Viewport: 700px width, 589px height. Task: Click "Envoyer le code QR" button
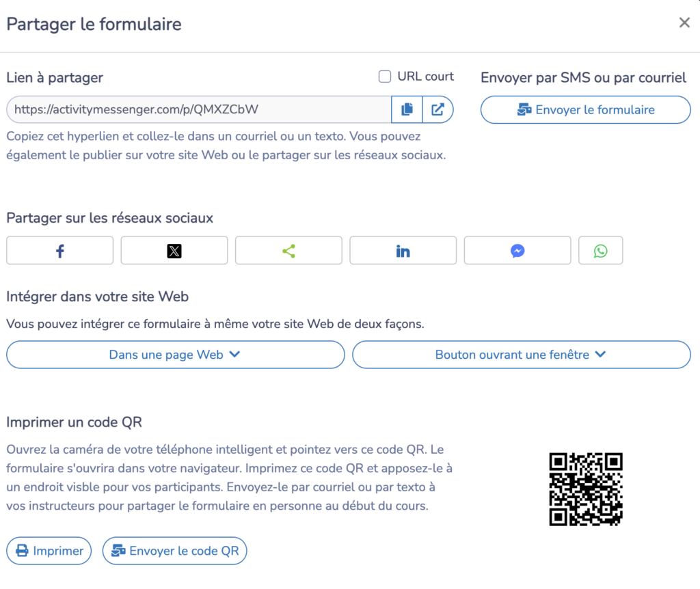[174, 551]
